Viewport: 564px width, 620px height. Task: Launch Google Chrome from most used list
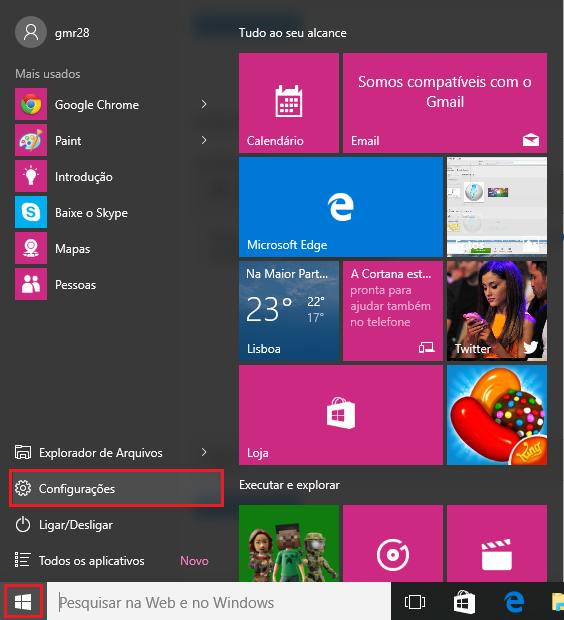pyautogui.click(x=112, y=104)
